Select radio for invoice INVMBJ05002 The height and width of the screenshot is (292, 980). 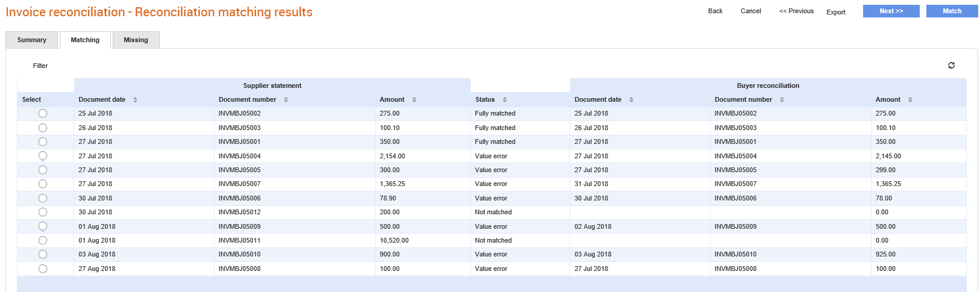(43, 113)
